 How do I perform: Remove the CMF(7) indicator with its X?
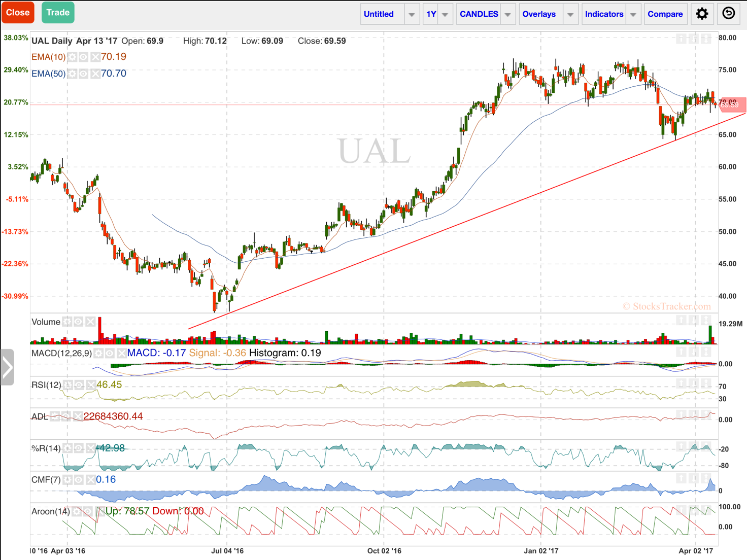tap(90, 480)
